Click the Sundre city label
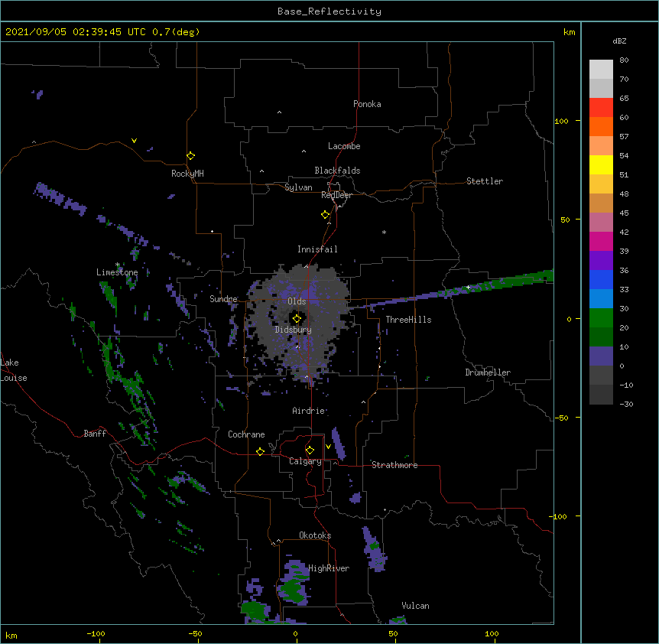The width and height of the screenshot is (659, 644). [x=223, y=299]
